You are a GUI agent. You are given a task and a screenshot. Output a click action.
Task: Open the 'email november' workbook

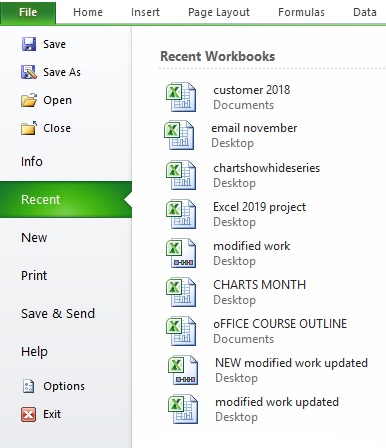(254, 128)
